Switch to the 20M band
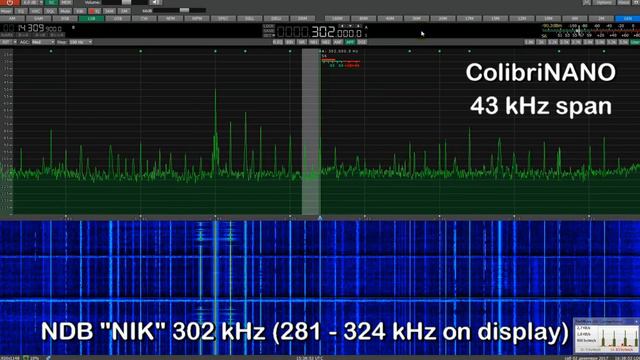Screen dimensions: 640x360 click(443, 18)
